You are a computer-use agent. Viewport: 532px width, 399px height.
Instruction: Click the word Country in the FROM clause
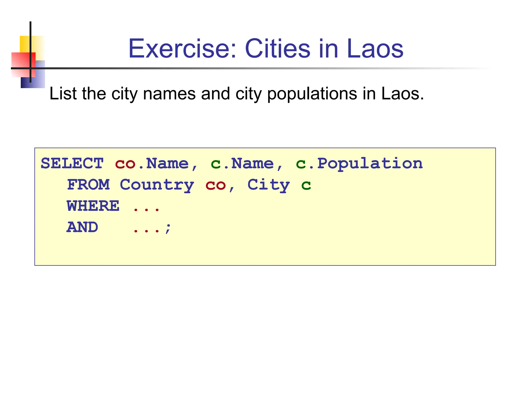[x=157, y=185]
